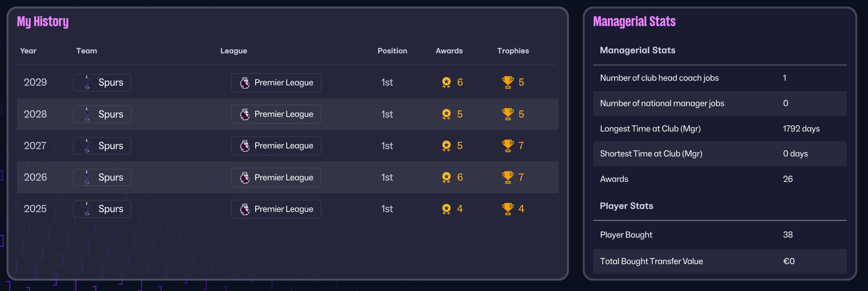Select the Total Bought Transfer Value row
This screenshot has height=291, width=868.
coord(720,261)
